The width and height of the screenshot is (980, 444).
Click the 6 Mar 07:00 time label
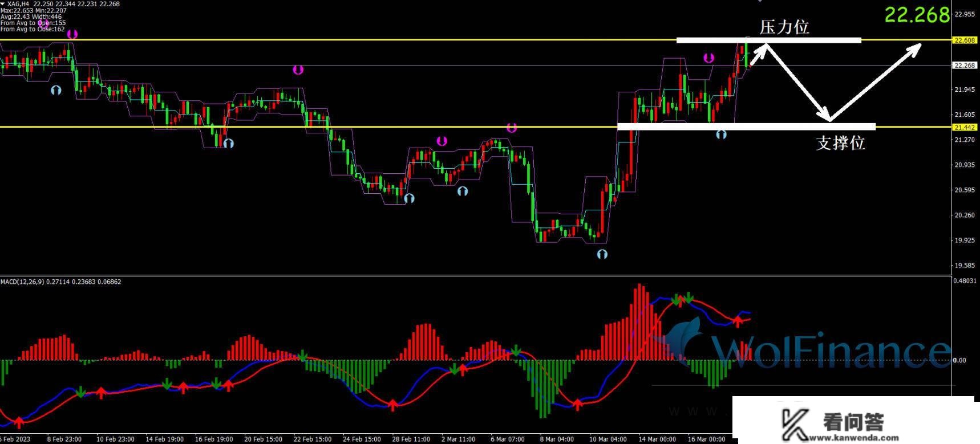(x=508, y=439)
